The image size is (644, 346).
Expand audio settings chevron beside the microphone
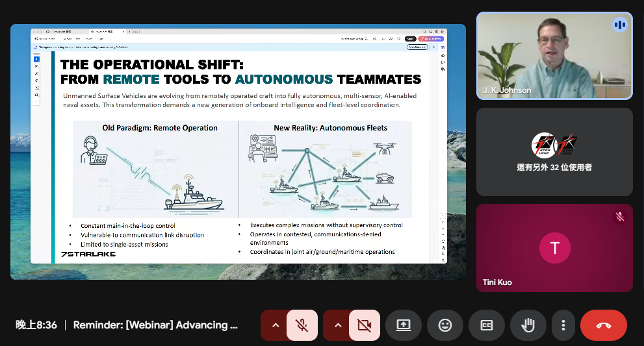[x=276, y=325]
